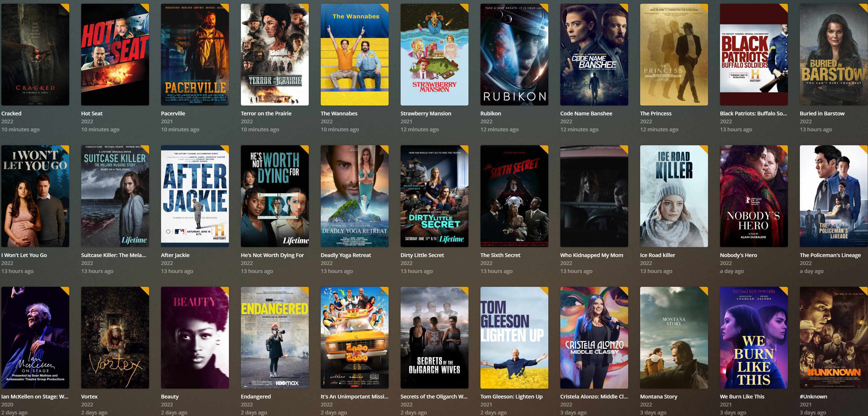Click the Strawberry Mansion poster
The width and height of the screenshot is (868, 416).
pyautogui.click(x=434, y=54)
